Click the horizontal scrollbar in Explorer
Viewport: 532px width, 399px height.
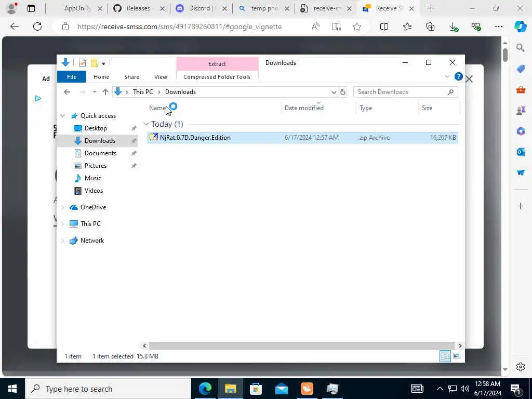coord(302,345)
